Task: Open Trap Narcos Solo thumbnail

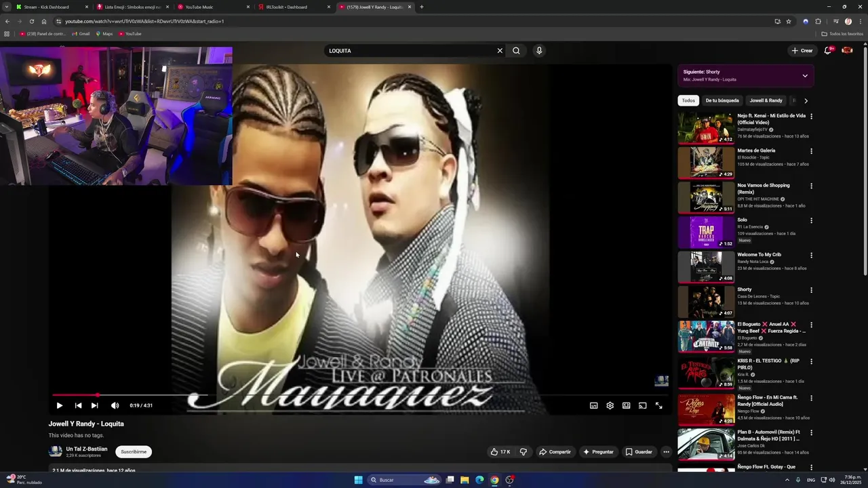Action: tap(706, 232)
